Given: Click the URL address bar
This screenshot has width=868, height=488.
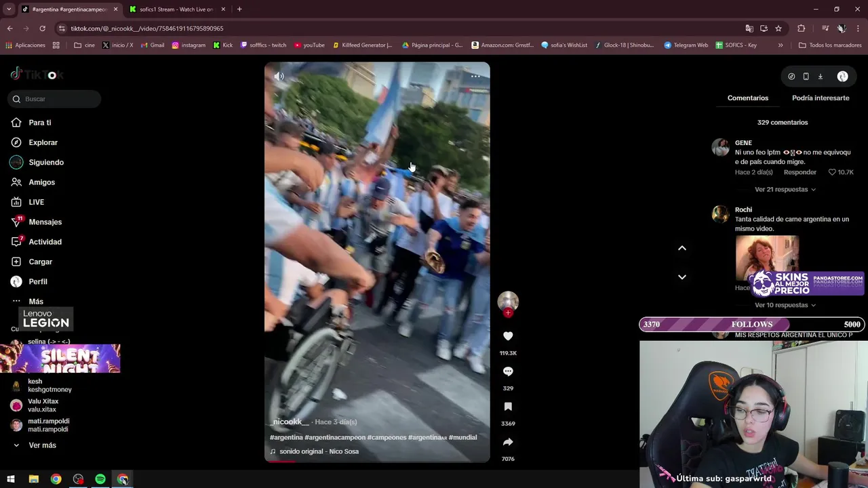Looking at the screenshot, I should click(400, 28).
